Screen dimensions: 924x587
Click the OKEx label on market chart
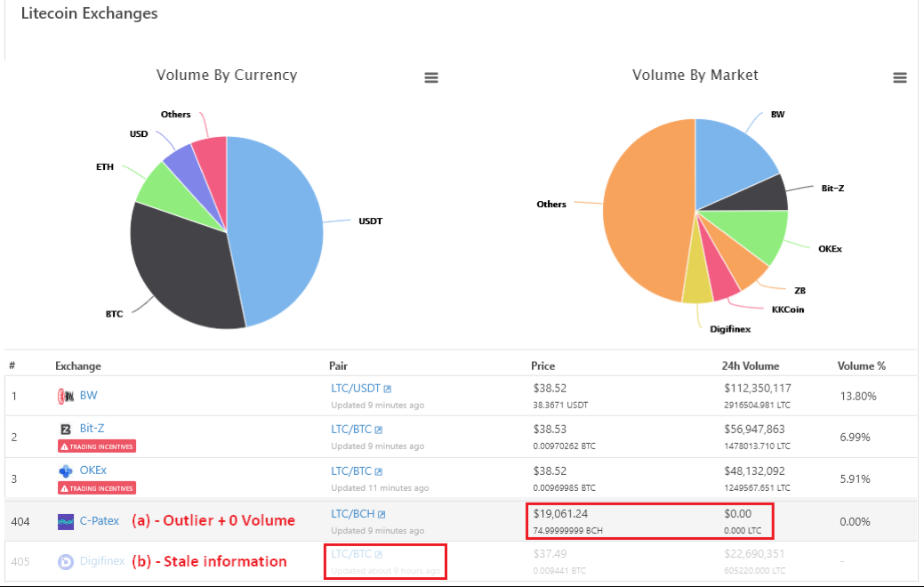[831, 249]
